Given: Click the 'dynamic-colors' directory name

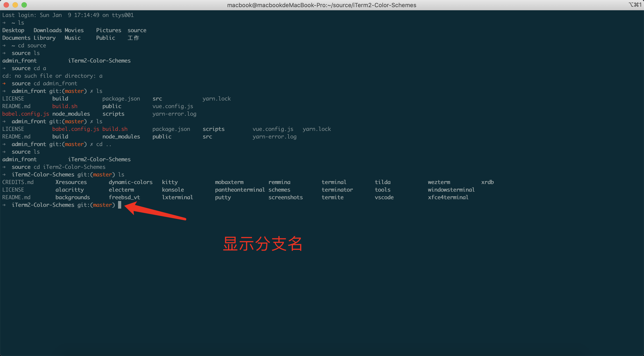Looking at the screenshot, I should 131,182.
